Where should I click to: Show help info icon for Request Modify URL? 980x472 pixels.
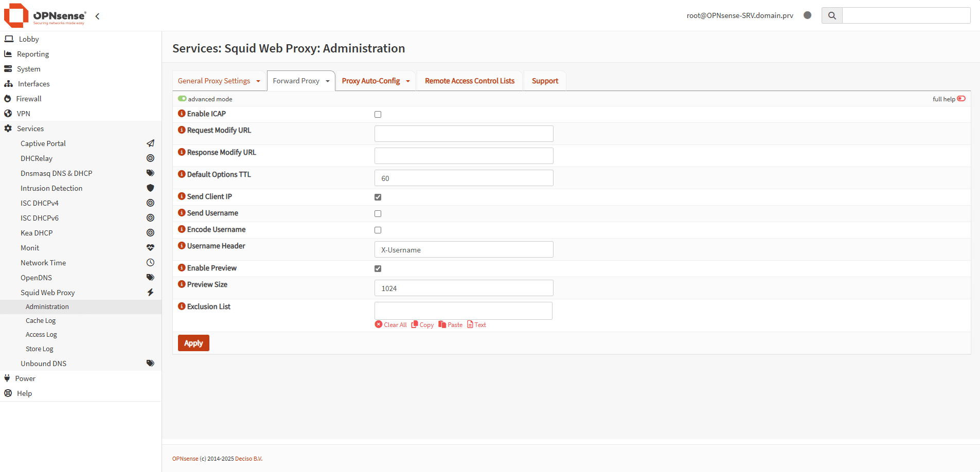[x=182, y=130]
